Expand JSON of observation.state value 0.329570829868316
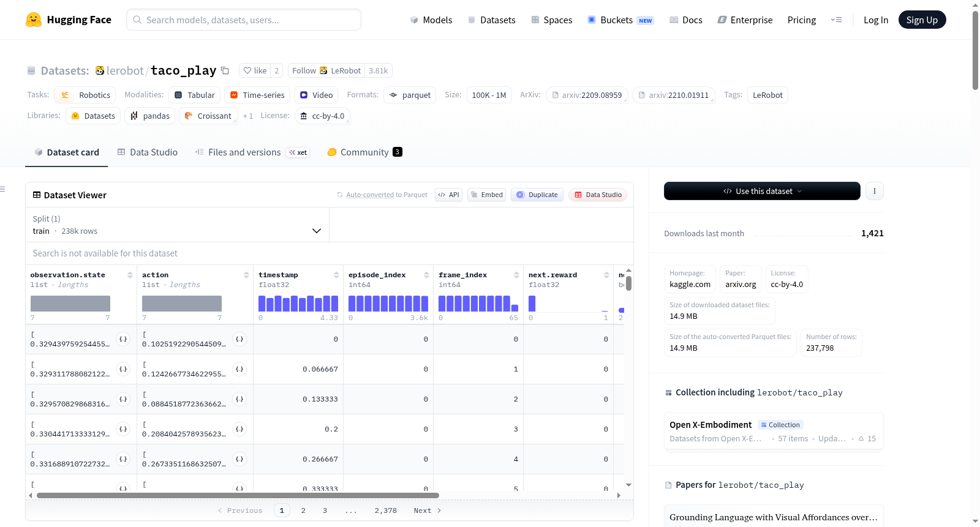Viewport: 980px width, 527px height. point(123,399)
